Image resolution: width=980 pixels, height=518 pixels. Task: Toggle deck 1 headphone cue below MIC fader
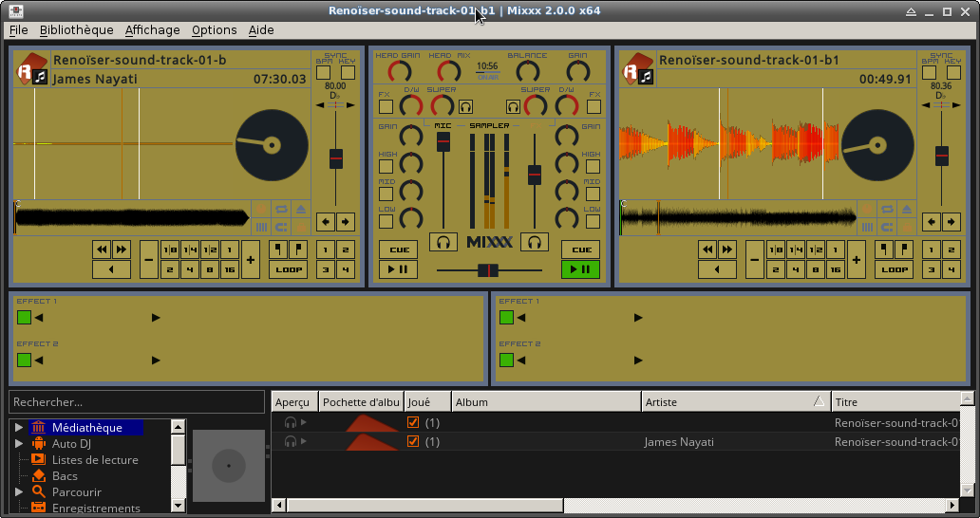pos(443,242)
